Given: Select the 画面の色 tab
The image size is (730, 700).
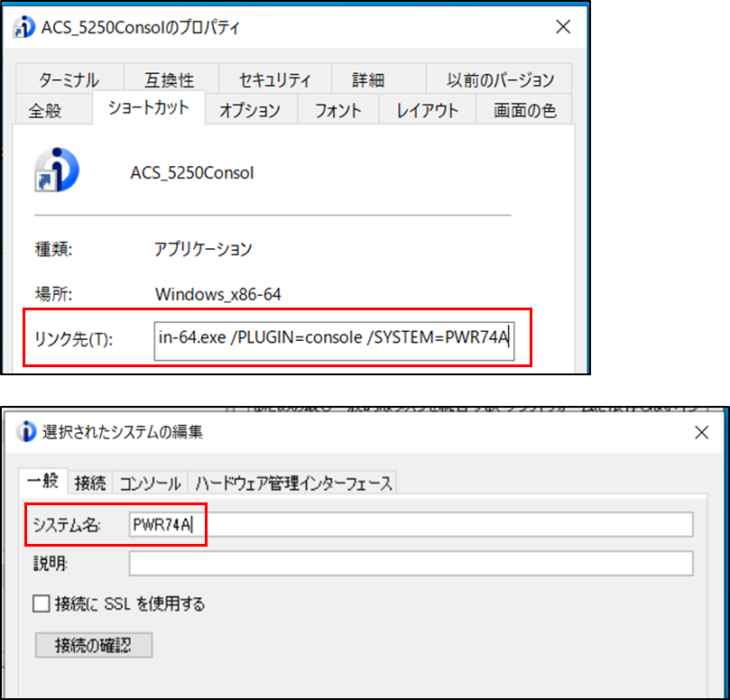Looking at the screenshot, I should coord(523,110).
